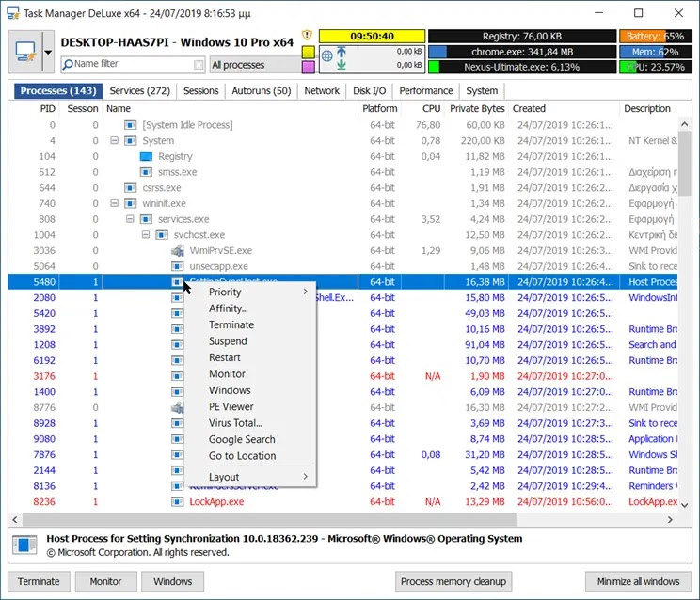Sort by the CPU column header
700x600 pixels.
(431, 109)
